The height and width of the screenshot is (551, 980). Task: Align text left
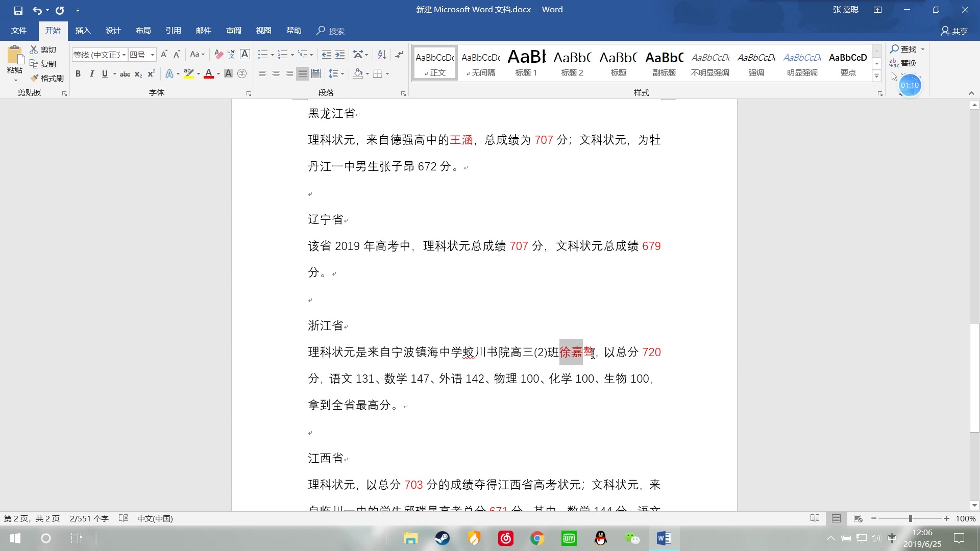pos(263,74)
